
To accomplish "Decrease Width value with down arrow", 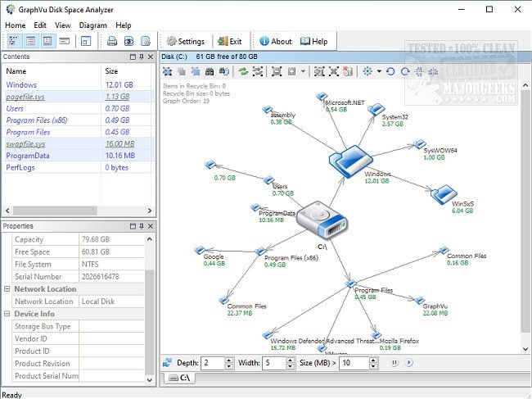I will pos(290,366).
